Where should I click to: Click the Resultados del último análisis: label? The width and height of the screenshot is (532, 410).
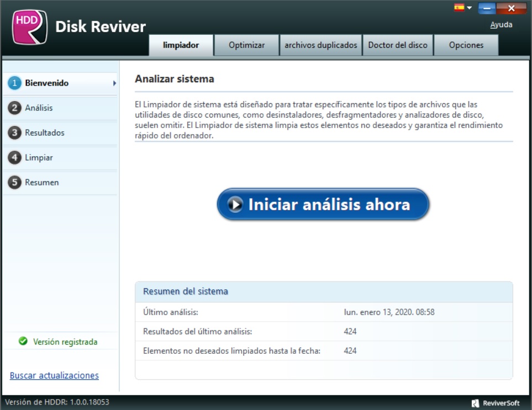pos(197,332)
